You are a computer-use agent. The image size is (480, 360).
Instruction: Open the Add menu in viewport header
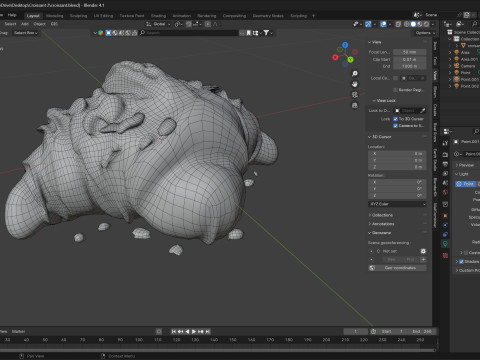(x=25, y=24)
